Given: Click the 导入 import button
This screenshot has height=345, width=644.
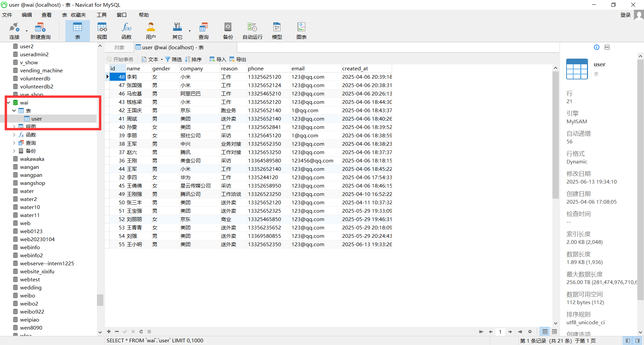Looking at the screenshot, I should 218,59.
